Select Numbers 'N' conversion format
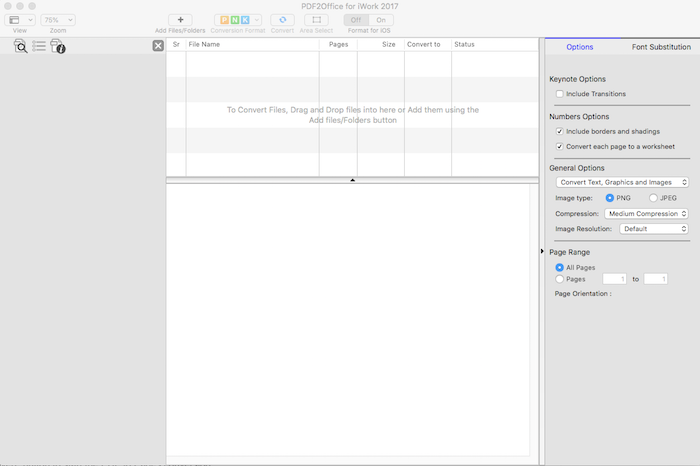The width and height of the screenshot is (700, 466). tap(235, 20)
